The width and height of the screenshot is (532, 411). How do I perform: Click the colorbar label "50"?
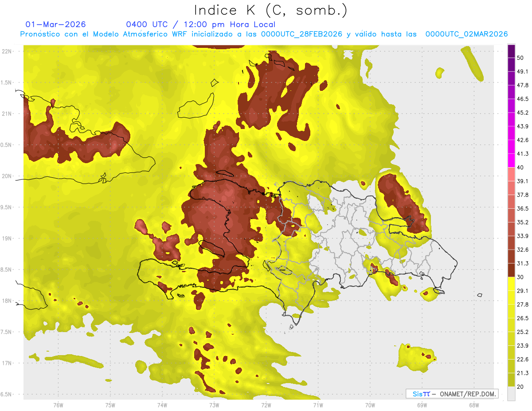tap(521, 58)
